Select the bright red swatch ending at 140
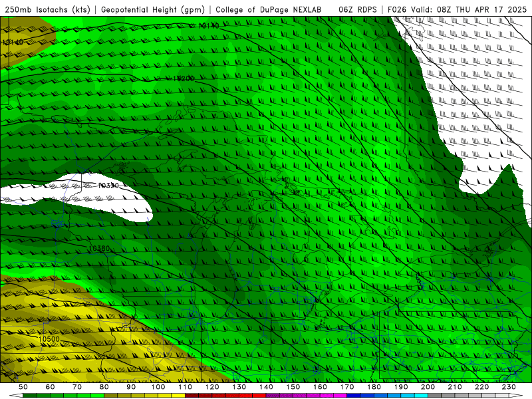This screenshot has width=532, height=399. [x=259, y=396]
